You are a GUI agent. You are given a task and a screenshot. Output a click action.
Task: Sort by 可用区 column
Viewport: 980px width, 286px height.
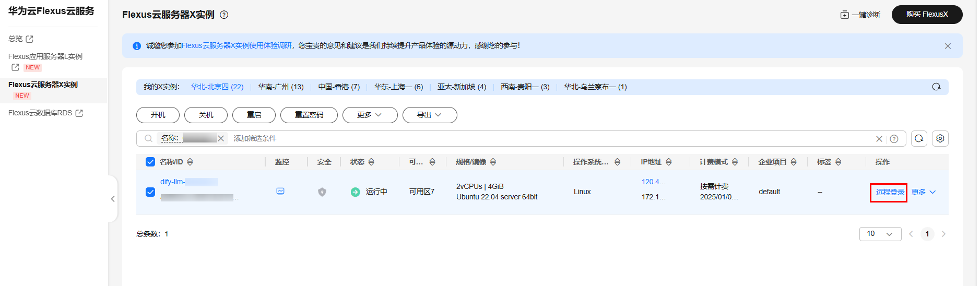pos(432,162)
